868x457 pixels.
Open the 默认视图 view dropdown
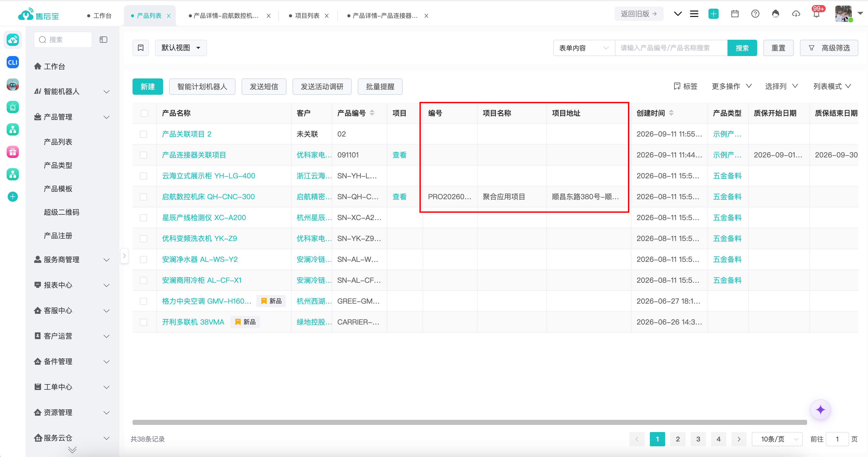[x=181, y=48]
